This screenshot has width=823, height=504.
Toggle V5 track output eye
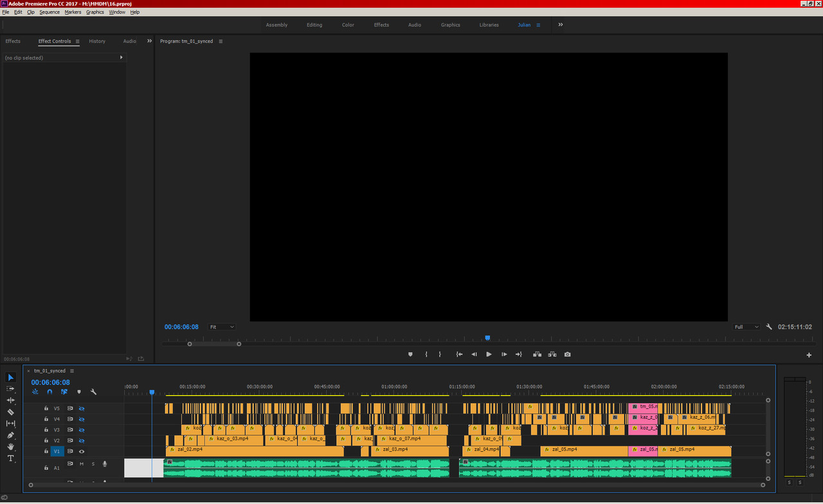tap(82, 408)
